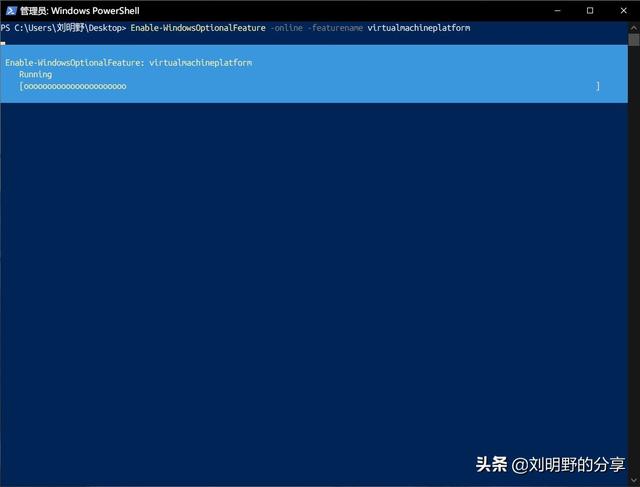640x487 pixels.
Task: Click the 'Enable-WindowsOptionalFeature' command in the prompt line
Action: point(198,28)
